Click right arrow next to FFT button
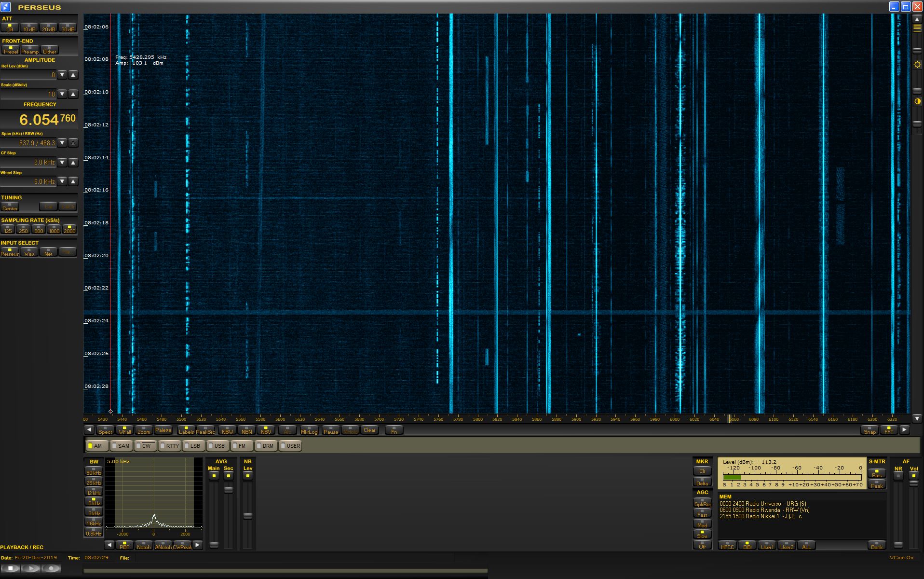Viewport: 924px width, 579px height. click(x=904, y=430)
